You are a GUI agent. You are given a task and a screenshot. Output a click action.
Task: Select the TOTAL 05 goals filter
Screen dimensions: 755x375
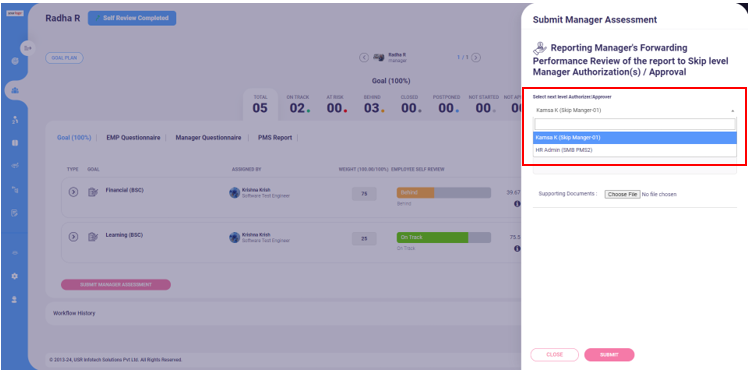260,104
